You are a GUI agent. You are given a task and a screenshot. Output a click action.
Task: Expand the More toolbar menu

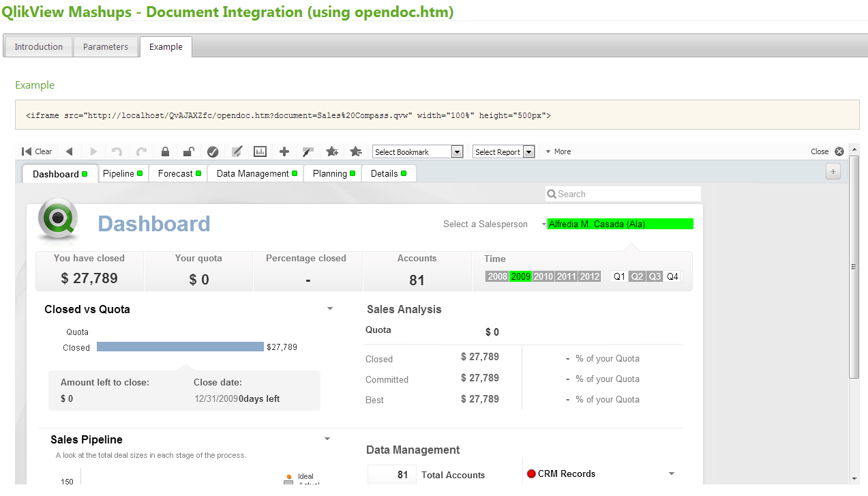coord(558,151)
